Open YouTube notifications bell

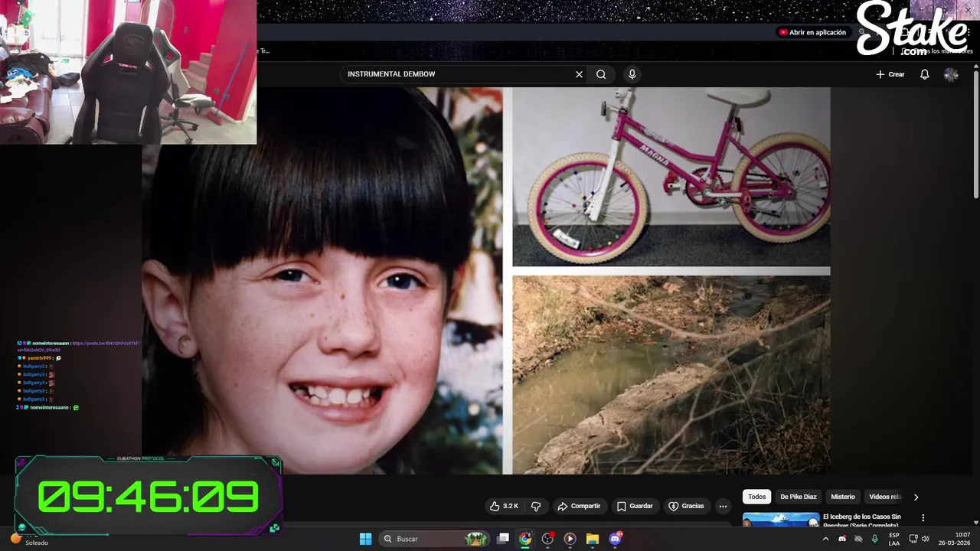[925, 74]
